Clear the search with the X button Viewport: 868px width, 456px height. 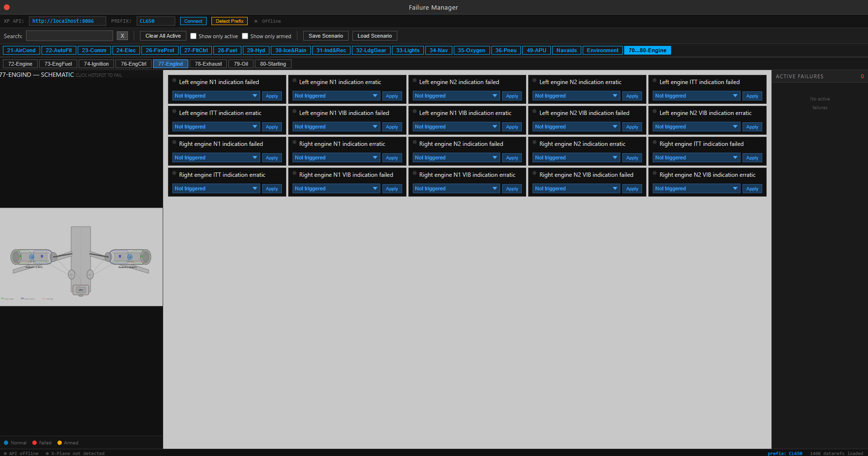[x=122, y=36]
